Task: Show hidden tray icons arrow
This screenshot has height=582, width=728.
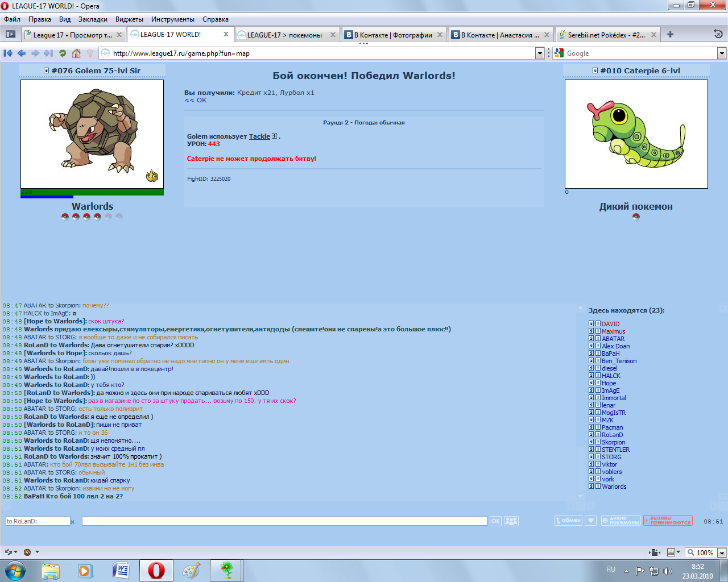Action: [x=626, y=571]
